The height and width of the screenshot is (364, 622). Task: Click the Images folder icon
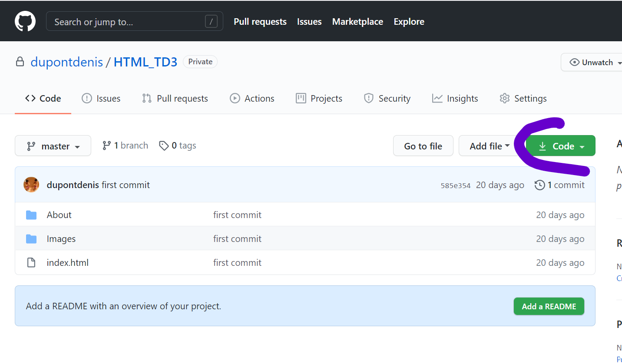tap(31, 239)
